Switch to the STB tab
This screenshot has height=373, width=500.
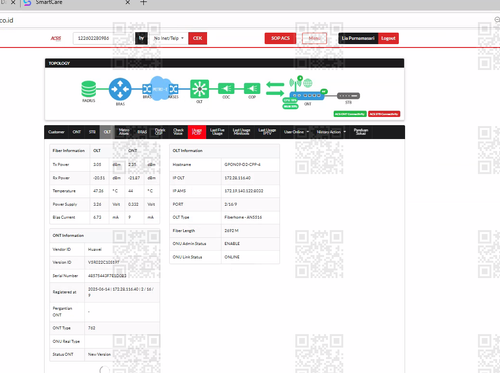(92, 132)
